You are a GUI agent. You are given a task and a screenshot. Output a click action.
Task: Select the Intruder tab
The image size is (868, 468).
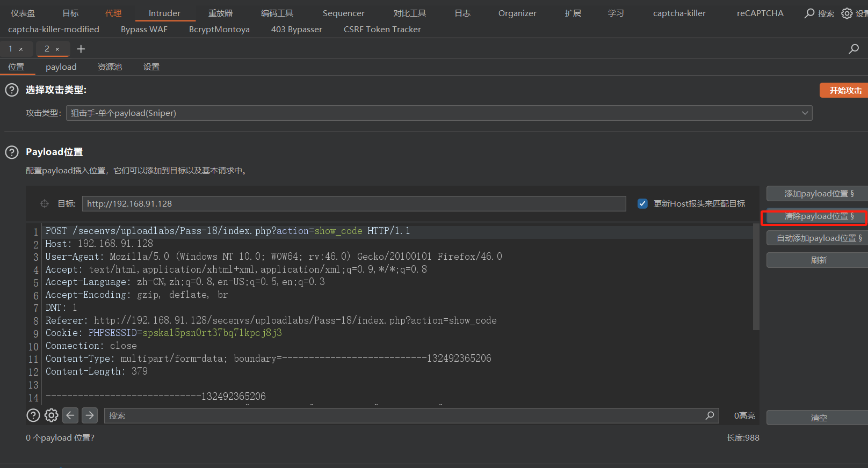164,13
